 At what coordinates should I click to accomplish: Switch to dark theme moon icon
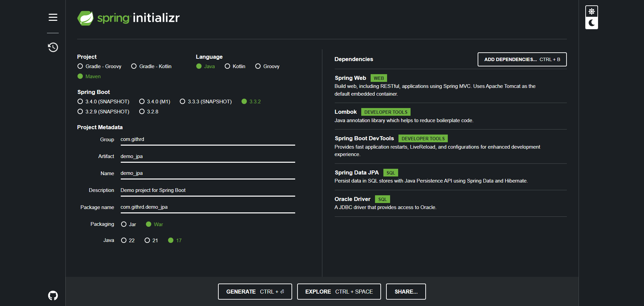(592, 23)
